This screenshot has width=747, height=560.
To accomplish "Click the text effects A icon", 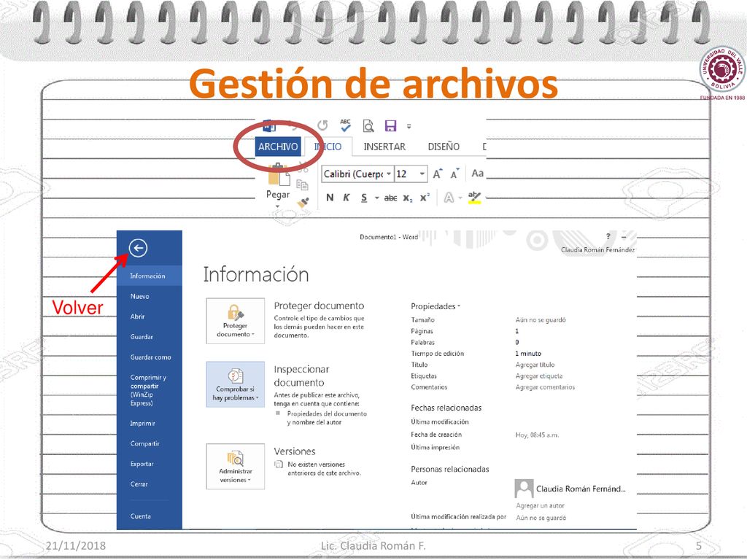I will click(x=449, y=198).
